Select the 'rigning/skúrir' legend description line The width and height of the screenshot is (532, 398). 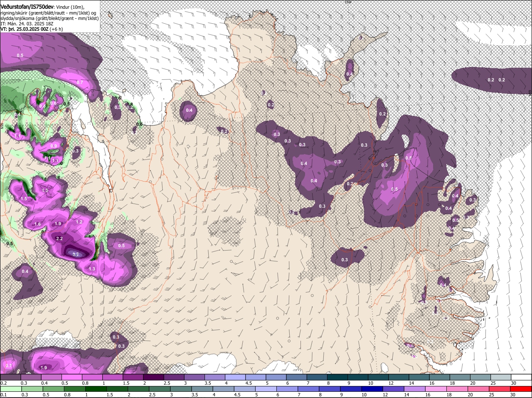[x=49, y=13]
